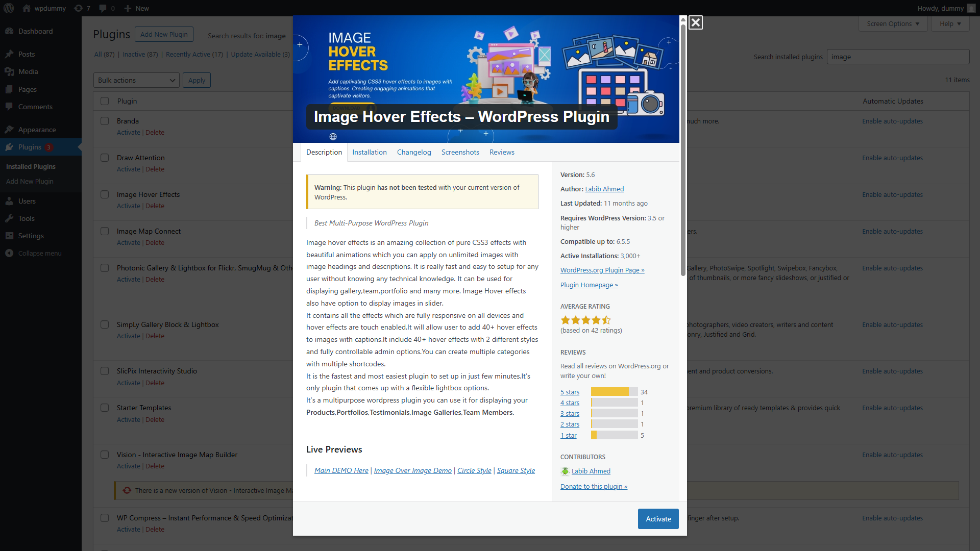The height and width of the screenshot is (551, 980).
Task: Switch to the Screenshots tab
Action: tap(460, 152)
